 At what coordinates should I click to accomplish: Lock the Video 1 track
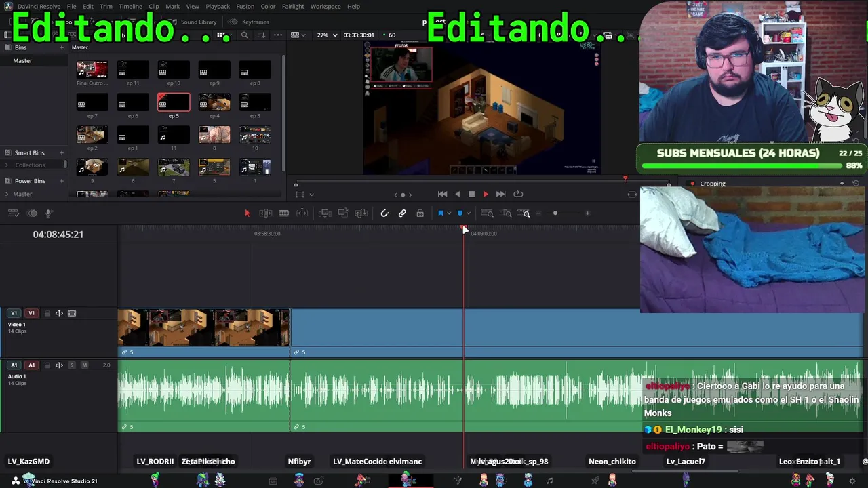coord(47,314)
